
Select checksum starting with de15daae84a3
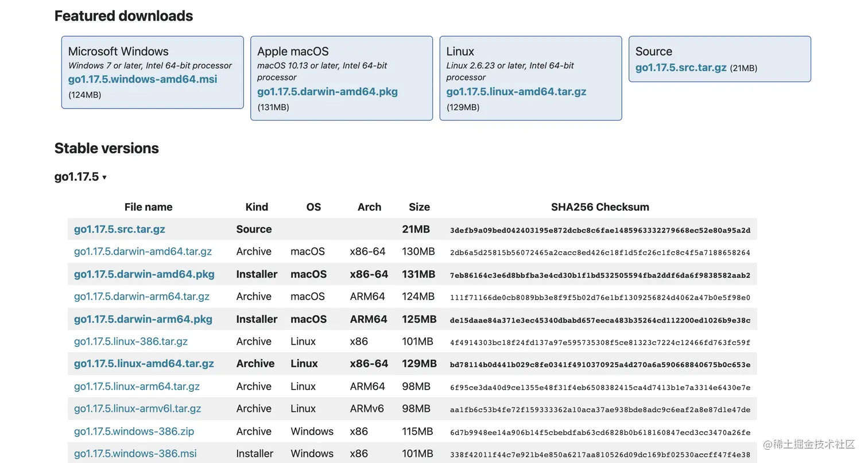coord(600,320)
